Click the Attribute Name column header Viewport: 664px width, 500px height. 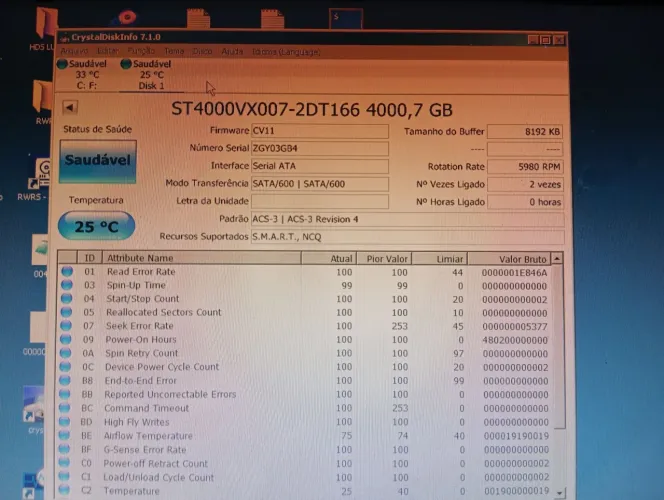coord(202,258)
